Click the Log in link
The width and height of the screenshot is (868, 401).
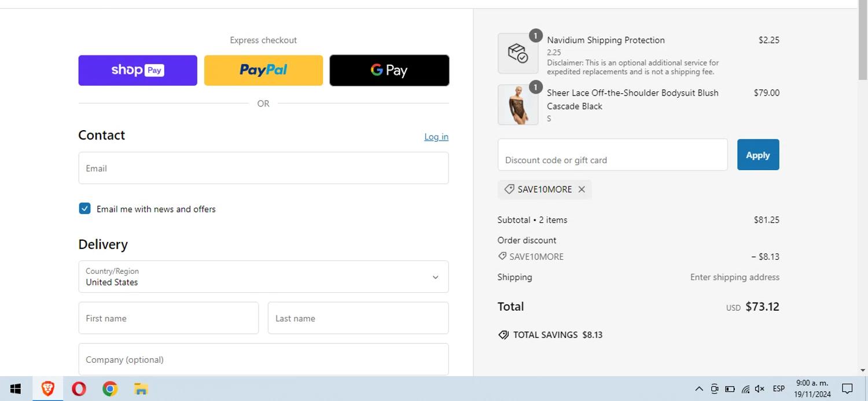tap(436, 137)
